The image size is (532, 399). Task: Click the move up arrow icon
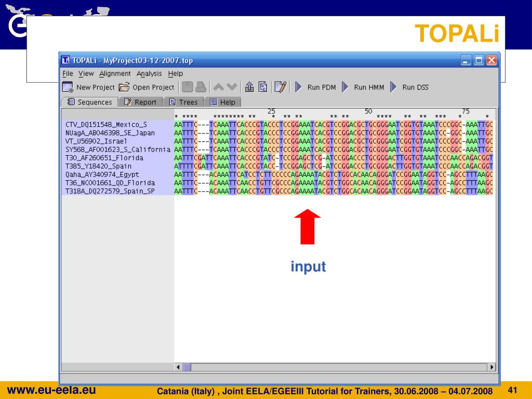(219, 87)
